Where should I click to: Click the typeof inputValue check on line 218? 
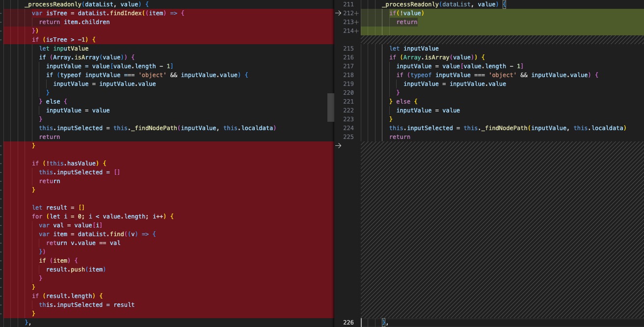[498, 75]
